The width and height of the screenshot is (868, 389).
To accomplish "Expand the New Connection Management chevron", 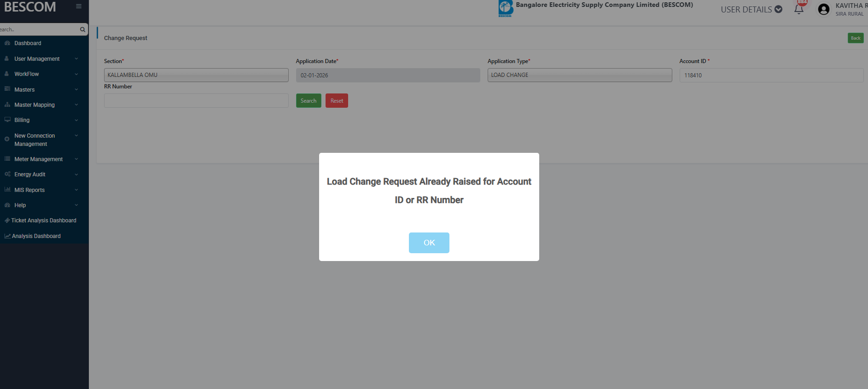I will coord(76,135).
